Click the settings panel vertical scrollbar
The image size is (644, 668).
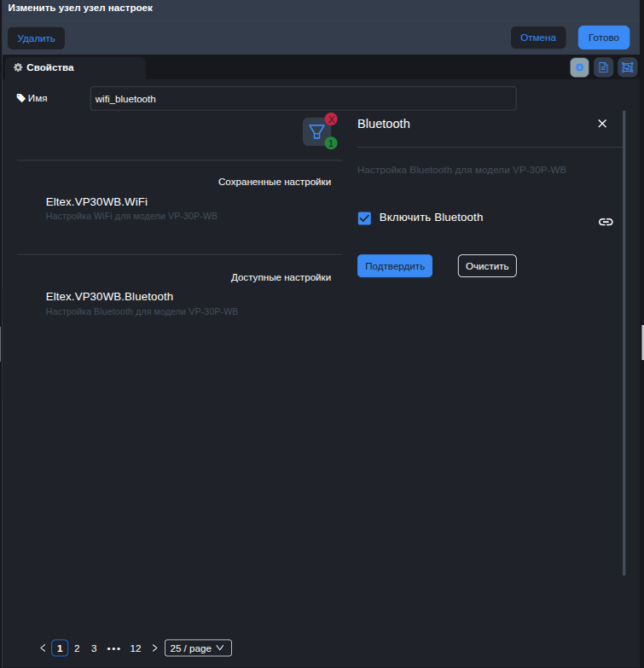pyautogui.click(x=624, y=343)
